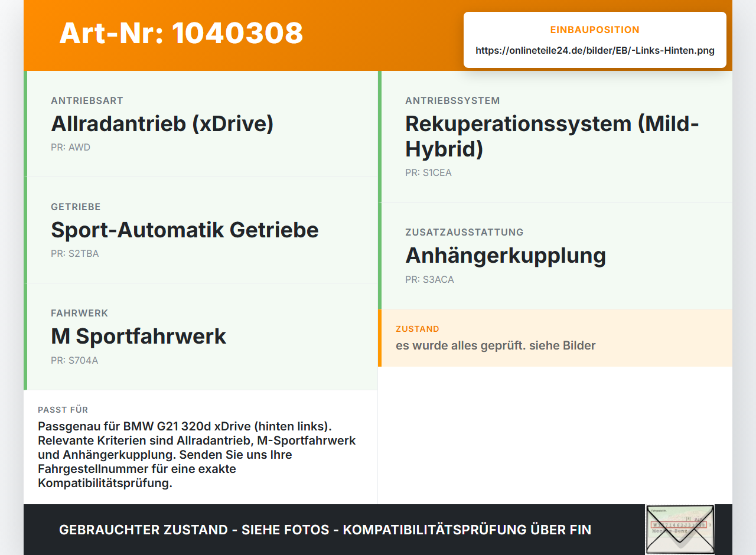Click the 'GETRIEBE' label
Screen dimensions: 756x555
pyautogui.click(x=76, y=207)
